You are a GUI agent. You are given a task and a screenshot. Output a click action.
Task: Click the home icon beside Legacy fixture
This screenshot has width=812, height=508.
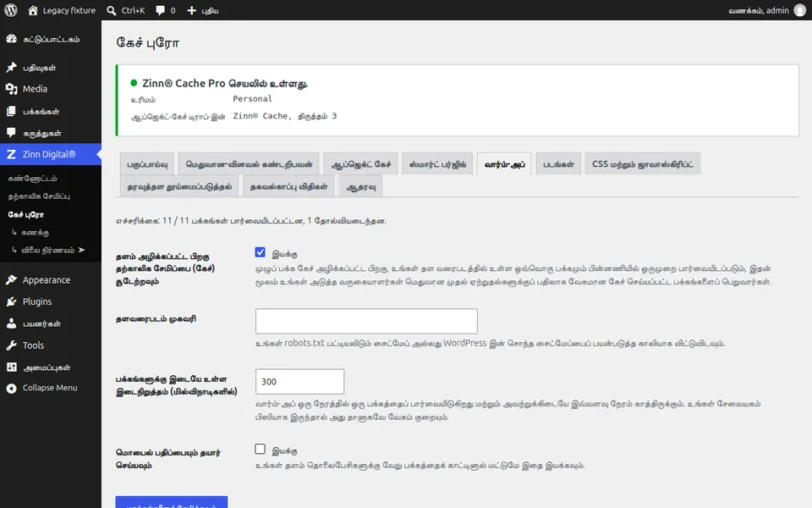(33, 10)
